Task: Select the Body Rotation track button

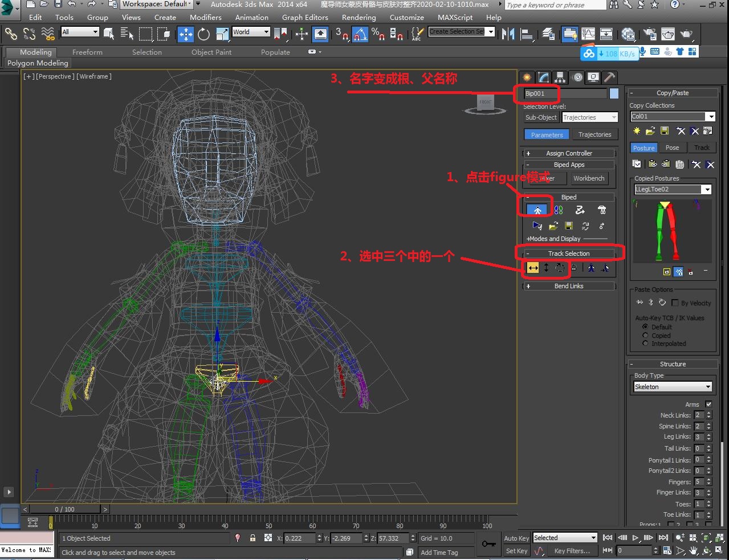Action: point(560,268)
